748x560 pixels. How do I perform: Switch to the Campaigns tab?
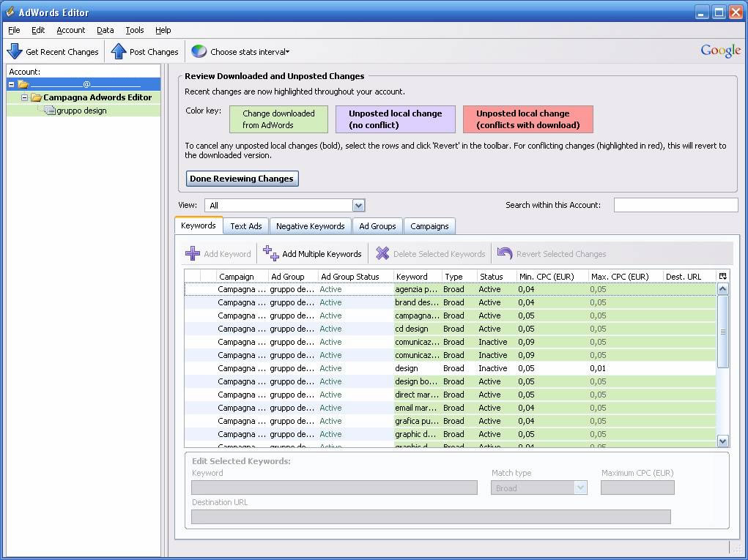click(x=429, y=226)
